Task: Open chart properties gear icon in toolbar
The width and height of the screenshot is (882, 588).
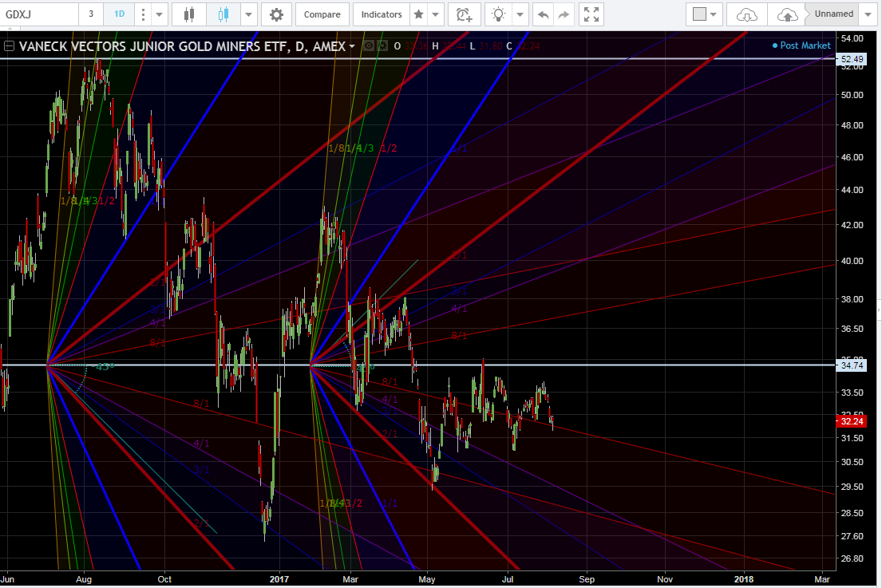Action: [x=276, y=14]
